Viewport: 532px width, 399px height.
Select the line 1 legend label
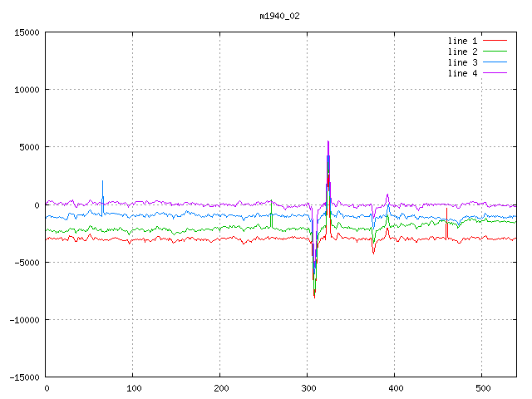point(462,41)
